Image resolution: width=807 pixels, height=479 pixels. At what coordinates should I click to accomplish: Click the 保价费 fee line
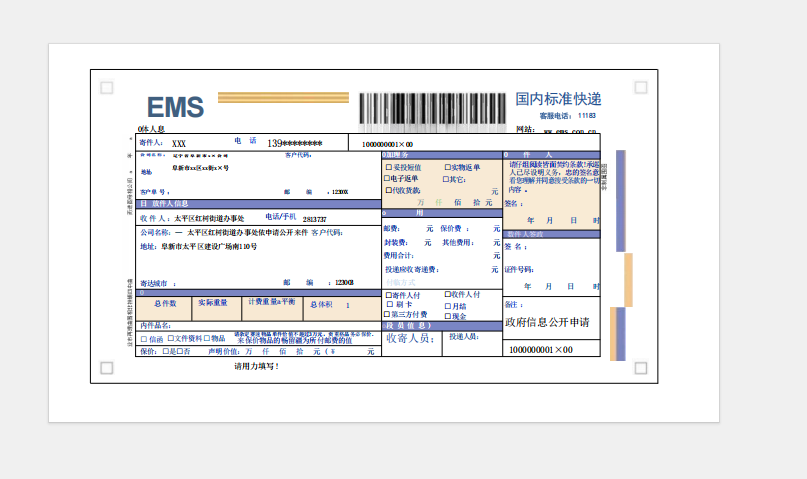coord(470,228)
